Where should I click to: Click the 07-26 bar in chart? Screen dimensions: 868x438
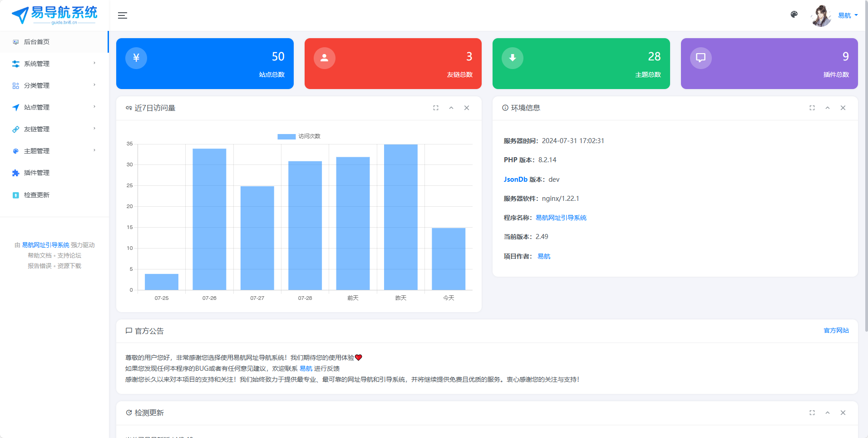pyautogui.click(x=209, y=219)
